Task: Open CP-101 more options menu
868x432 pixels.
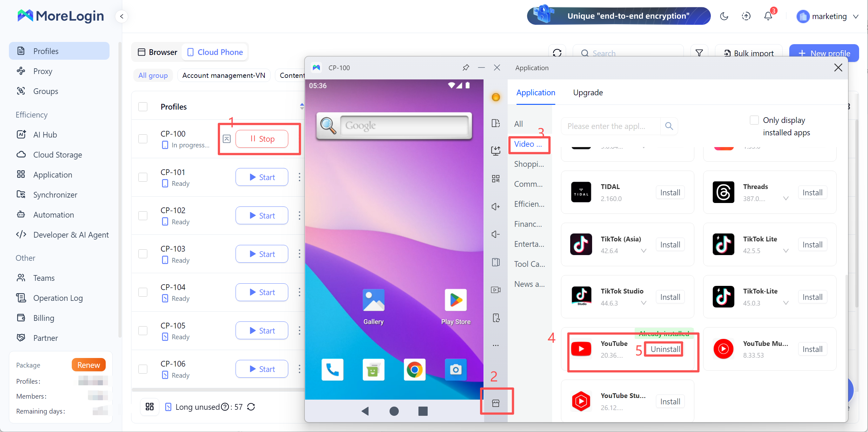Action: click(299, 177)
